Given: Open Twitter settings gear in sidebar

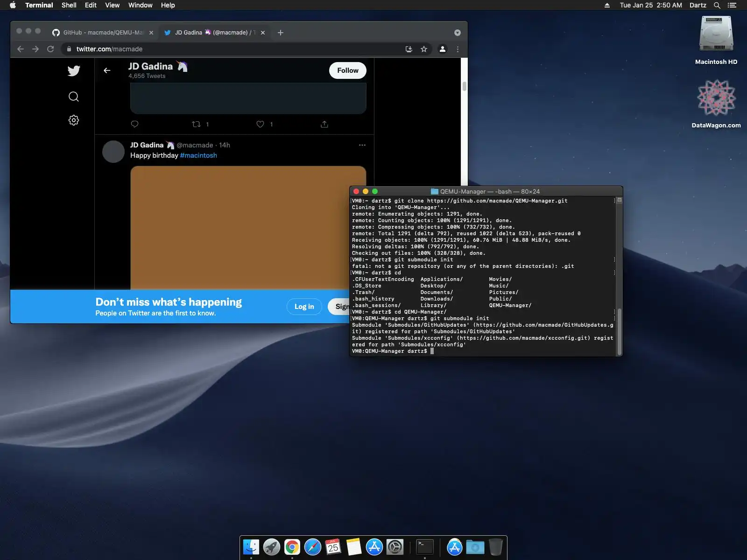Looking at the screenshot, I should (x=74, y=120).
